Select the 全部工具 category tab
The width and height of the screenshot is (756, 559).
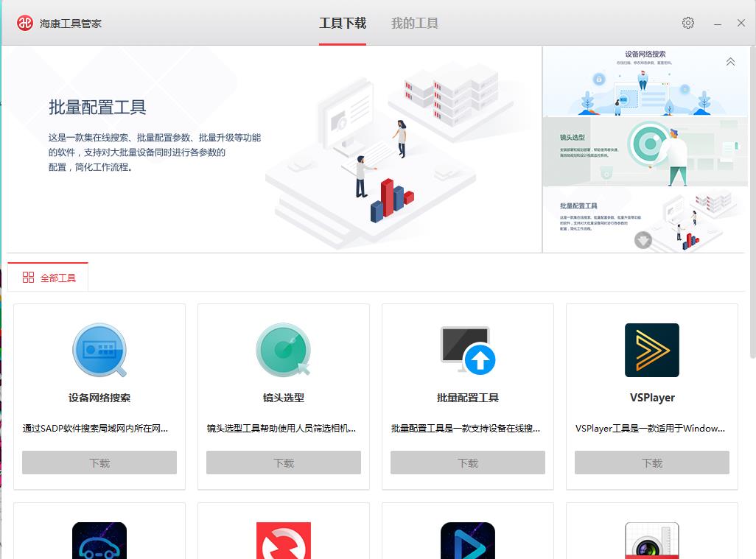48,277
